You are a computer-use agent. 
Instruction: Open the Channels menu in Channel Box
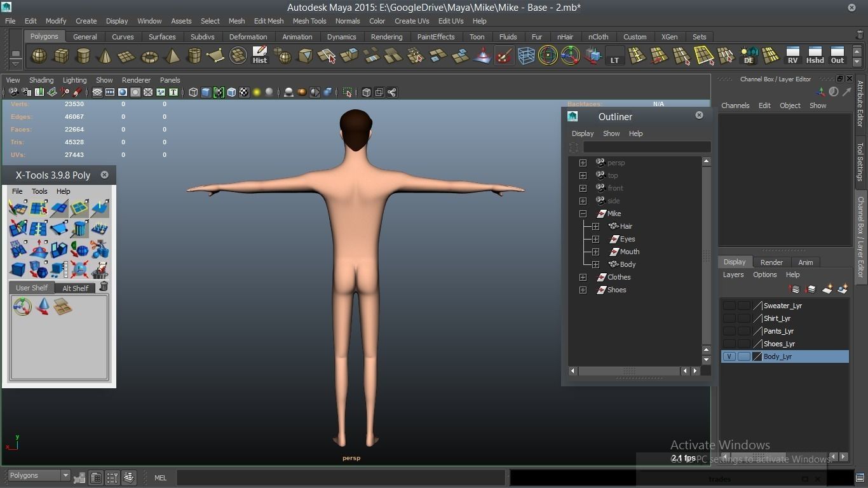pos(735,105)
